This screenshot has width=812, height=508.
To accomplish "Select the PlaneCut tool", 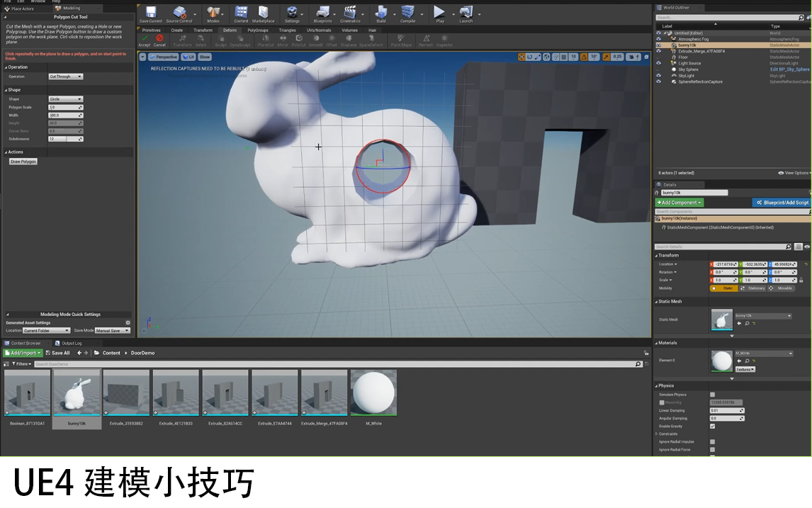I will coord(265,40).
